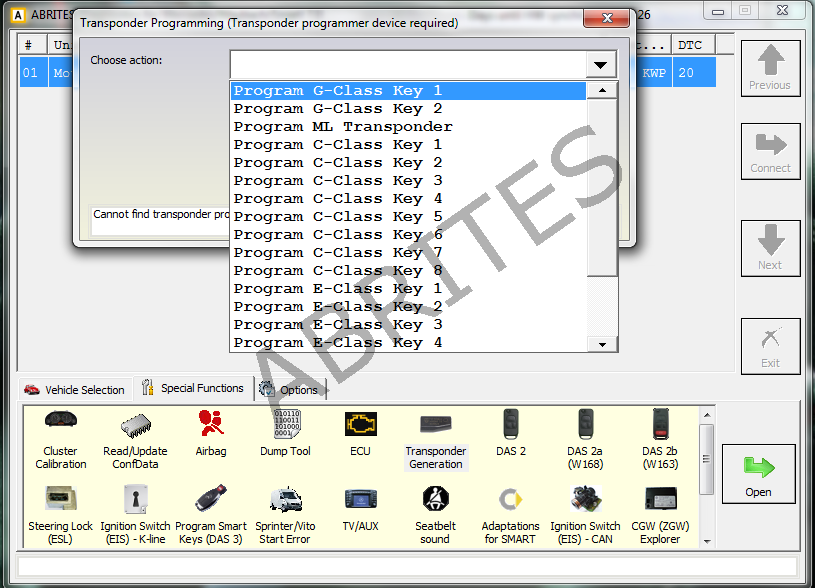The image size is (815, 588).
Task: Open the Cluster Calibration function
Action: pos(60,440)
